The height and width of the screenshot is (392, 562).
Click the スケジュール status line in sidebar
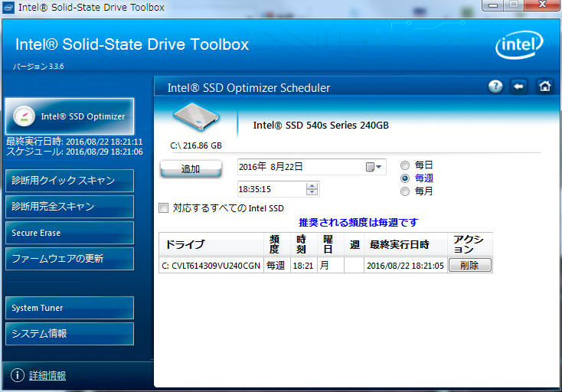[74, 152]
